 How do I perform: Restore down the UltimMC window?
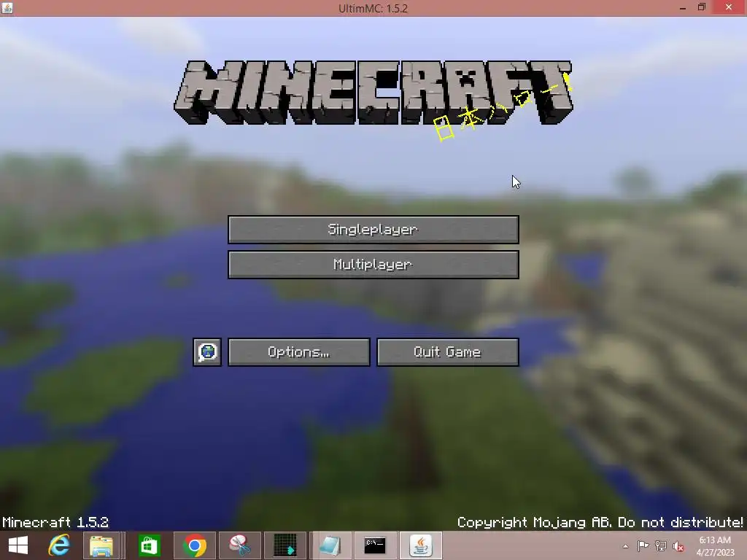702,7
